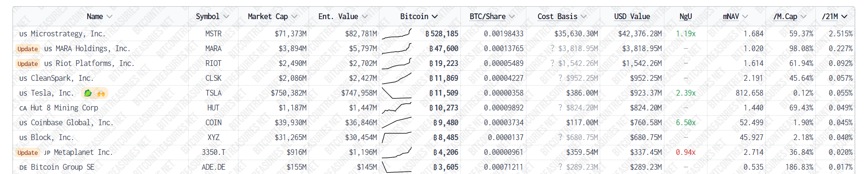Click the question mark before Riot's $1,542.26M cost basis
The height and width of the screenshot is (174, 868).
pos(552,63)
